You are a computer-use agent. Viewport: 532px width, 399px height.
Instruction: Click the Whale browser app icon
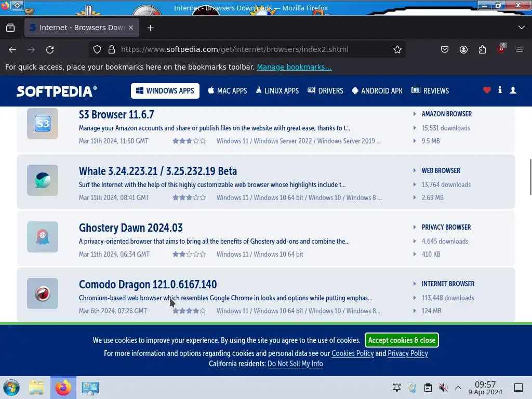click(43, 180)
